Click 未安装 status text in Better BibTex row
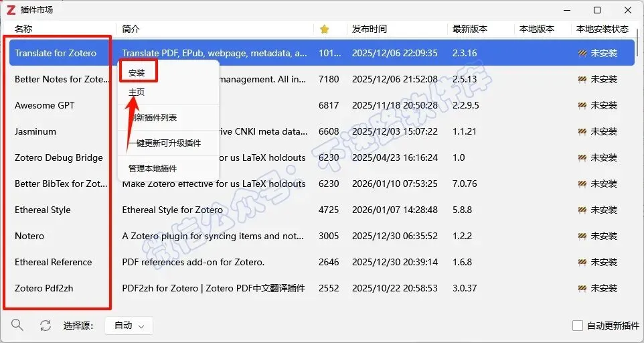The image size is (644, 343). point(604,184)
